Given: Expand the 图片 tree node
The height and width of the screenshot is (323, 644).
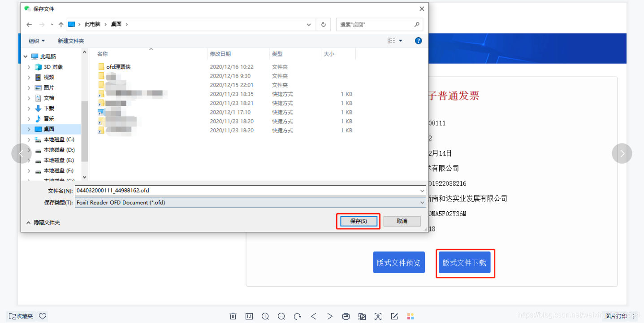Looking at the screenshot, I should (x=29, y=87).
